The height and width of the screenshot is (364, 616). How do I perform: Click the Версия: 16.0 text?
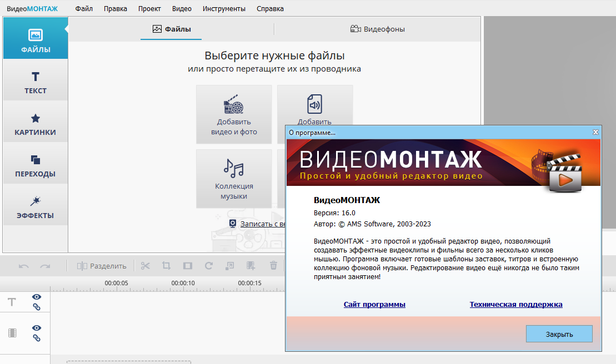(334, 213)
